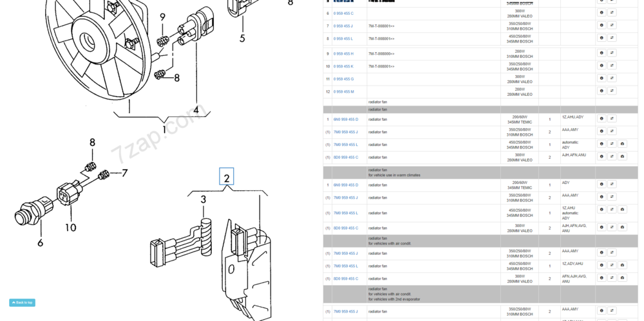Show info for 6N0 959 455 D with 1Z,AHU,ADY

coord(601,118)
